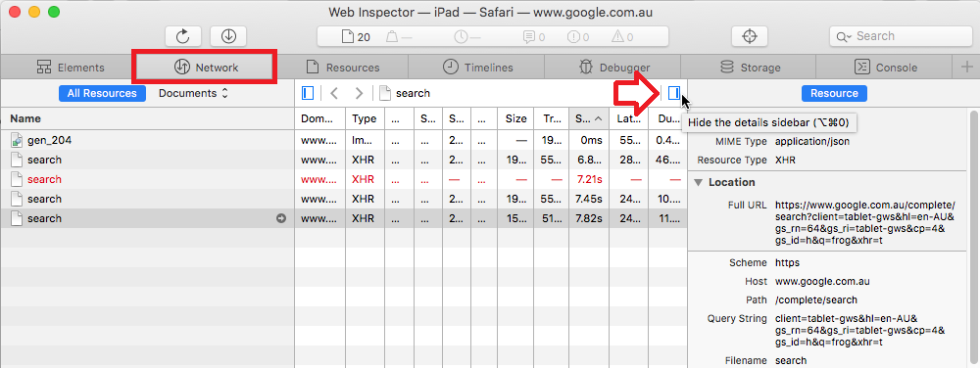Sort by the Type column header
The height and width of the screenshot is (368, 980).
[365, 118]
